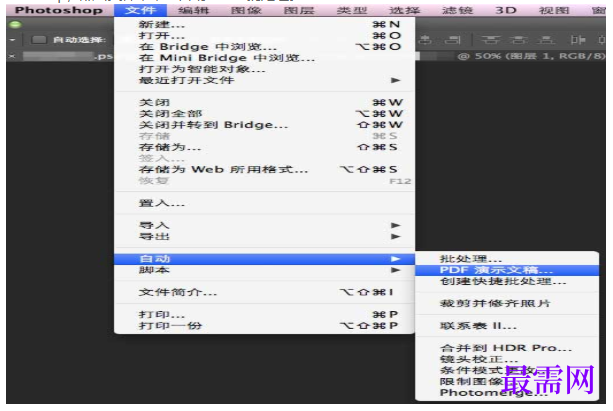Expand the 脚本 submenu
The image size is (613, 411).
(x=264, y=270)
